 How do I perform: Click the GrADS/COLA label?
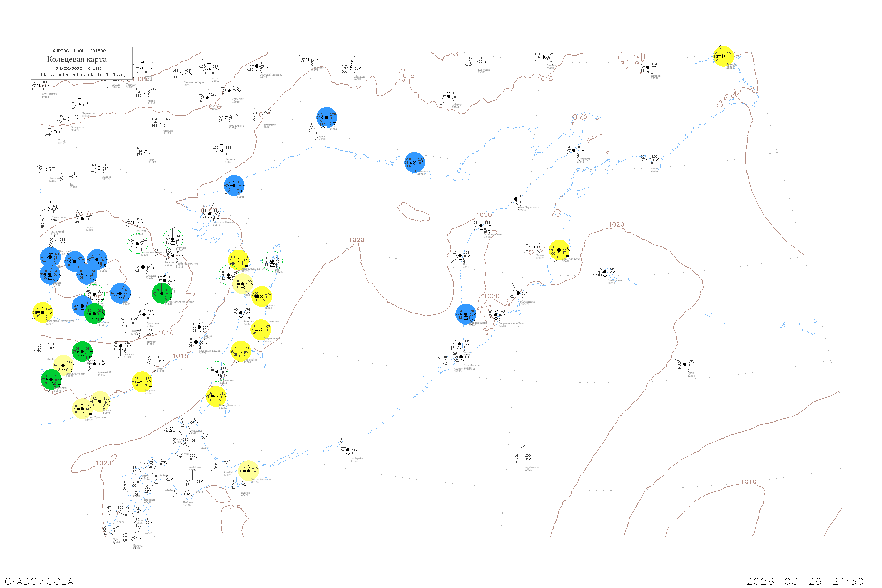(39, 581)
